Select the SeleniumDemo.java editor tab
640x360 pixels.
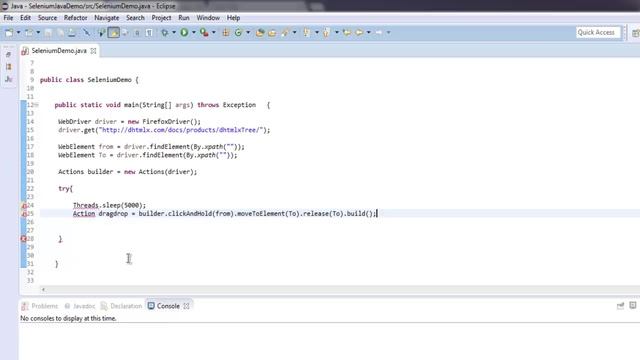[x=59, y=51]
